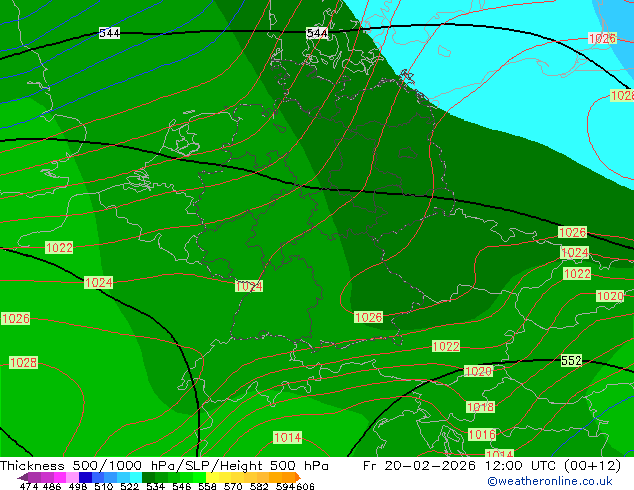Pick the light pink legend swatch before 498
Image resolution: width=634 pixels, height=490 pixels.
(x=72, y=477)
